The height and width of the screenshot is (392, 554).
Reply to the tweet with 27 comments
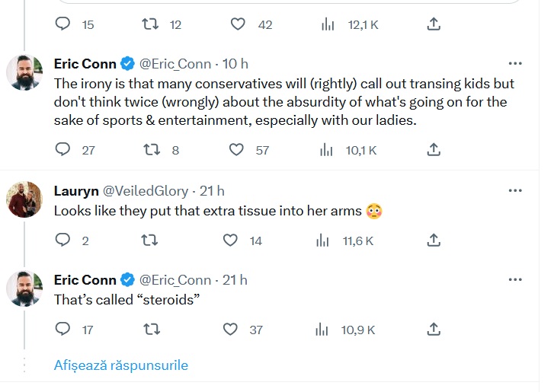click(63, 150)
